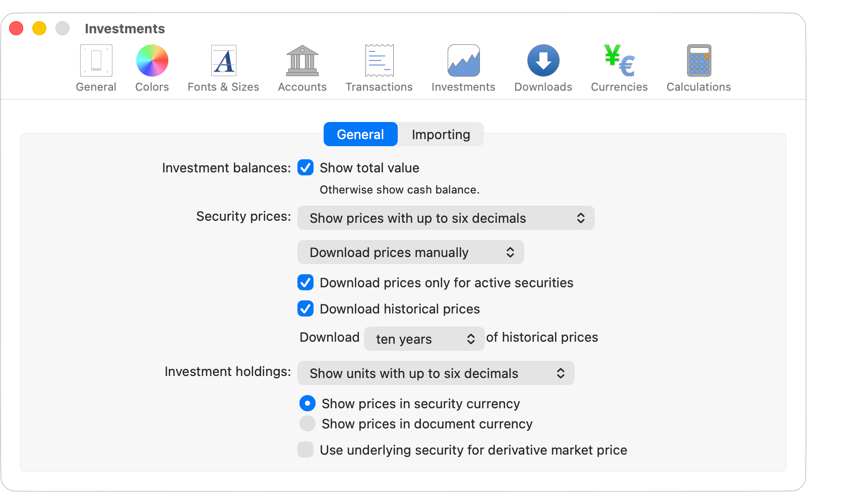
Task: Enable underlying security for derivative market price
Action: [305, 450]
